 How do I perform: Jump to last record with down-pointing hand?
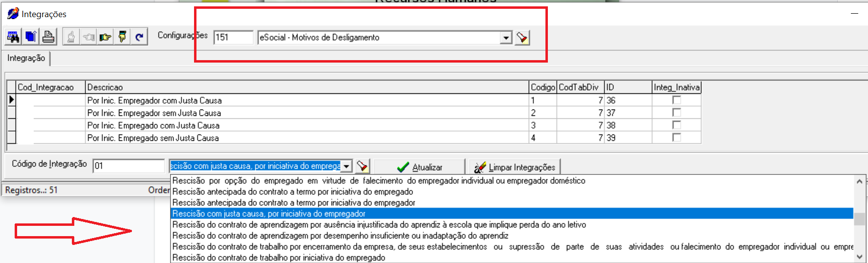point(122,37)
